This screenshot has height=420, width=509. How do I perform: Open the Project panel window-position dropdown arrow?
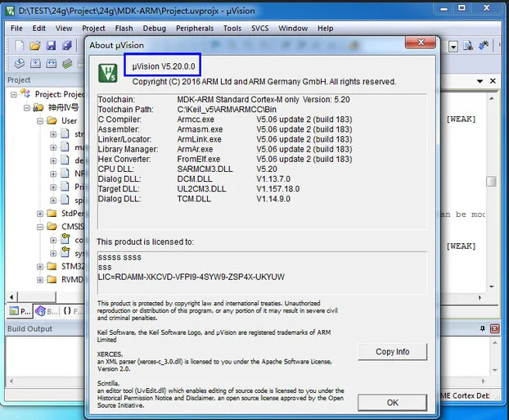[480, 81]
